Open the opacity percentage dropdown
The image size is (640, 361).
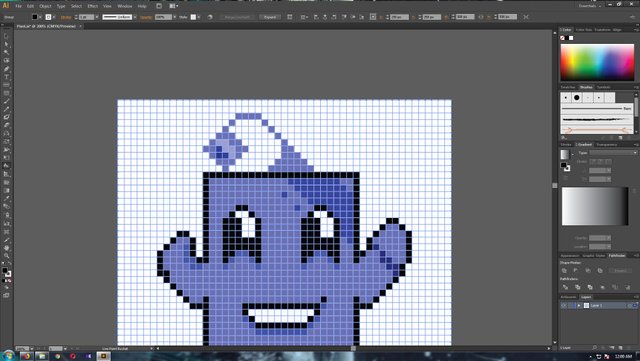(174, 17)
